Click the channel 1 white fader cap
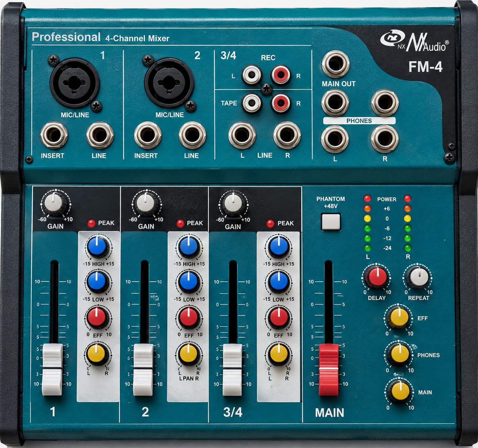 click(x=53, y=369)
